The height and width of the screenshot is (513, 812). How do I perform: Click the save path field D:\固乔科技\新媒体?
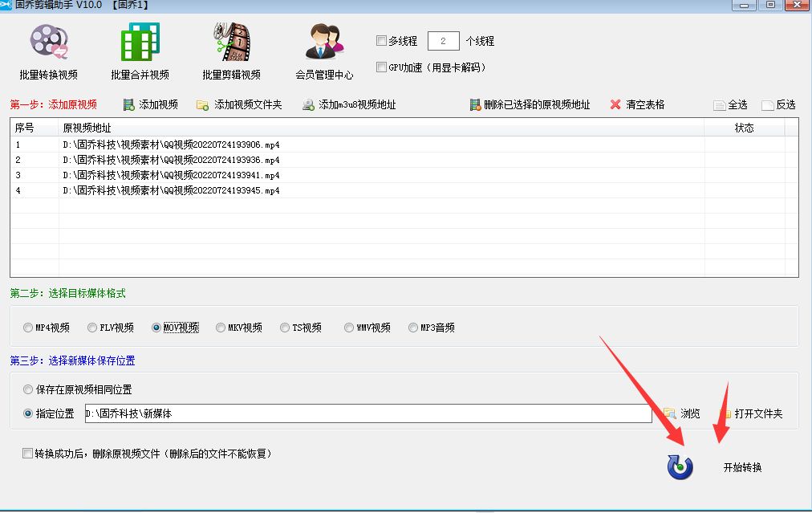[368, 413]
